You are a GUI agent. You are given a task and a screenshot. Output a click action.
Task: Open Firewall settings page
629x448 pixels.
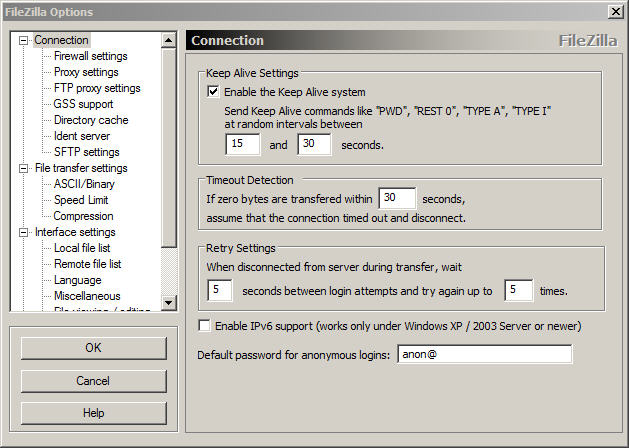(91, 56)
